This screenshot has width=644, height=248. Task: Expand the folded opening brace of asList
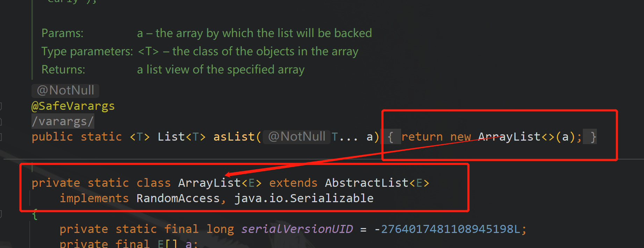click(x=391, y=137)
